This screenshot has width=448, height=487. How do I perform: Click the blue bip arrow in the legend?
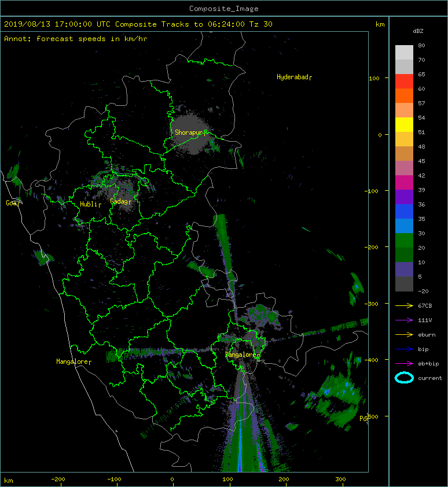point(404,349)
